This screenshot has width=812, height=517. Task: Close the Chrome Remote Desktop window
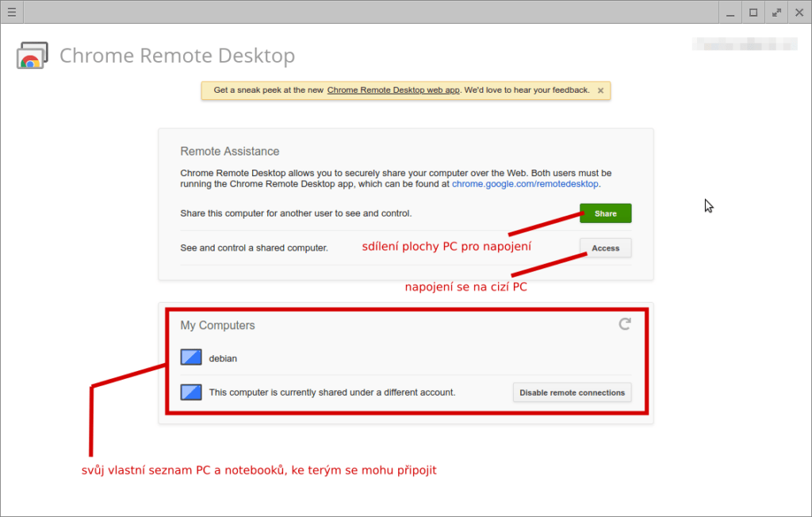799,12
